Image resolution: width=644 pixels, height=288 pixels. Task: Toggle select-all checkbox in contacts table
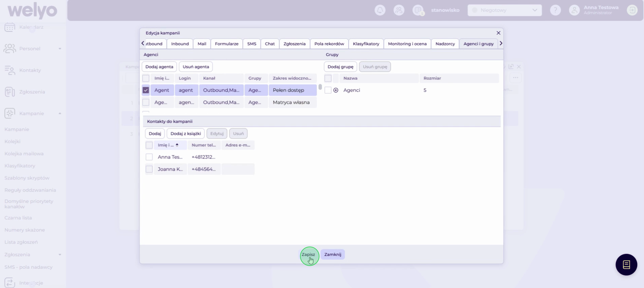point(149,145)
